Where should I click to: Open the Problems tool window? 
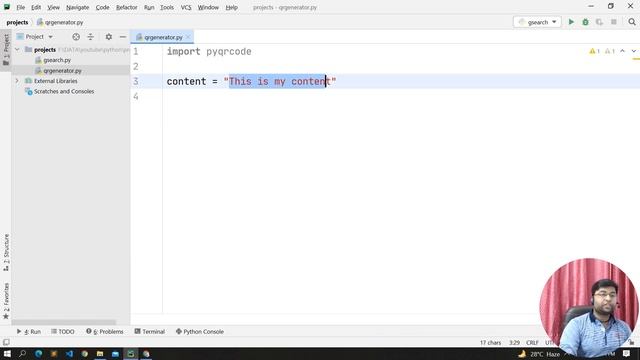[104, 331]
